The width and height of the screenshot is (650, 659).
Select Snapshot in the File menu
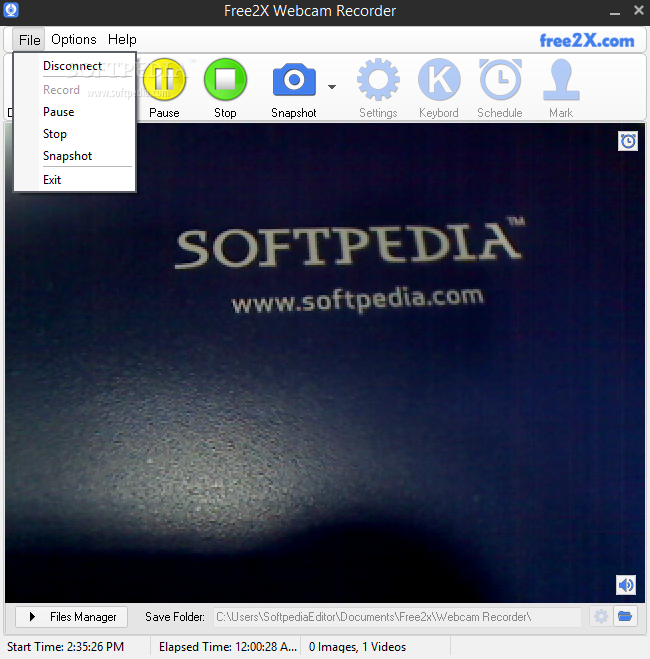click(75, 156)
